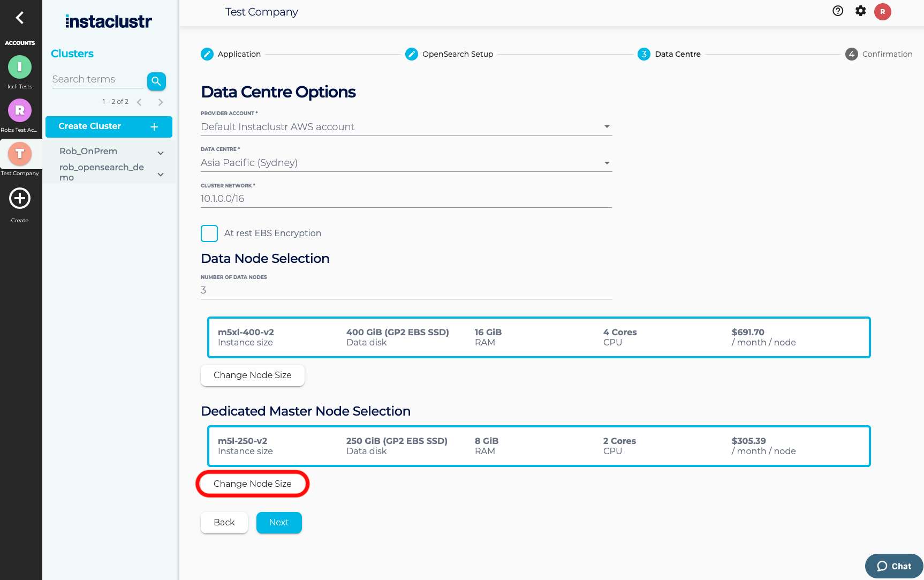The height and width of the screenshot is (580, 924).
Task: Enable At rest EBS Encryption checkbox
Action: click(x=209, y=233)
